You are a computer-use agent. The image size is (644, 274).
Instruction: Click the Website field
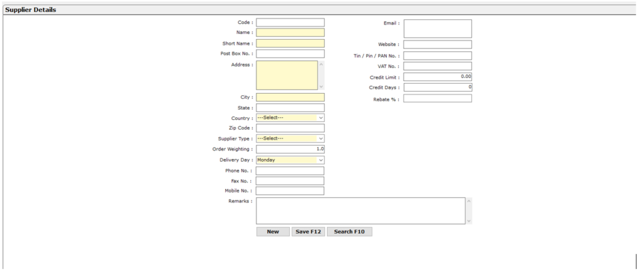coord(437,45)
